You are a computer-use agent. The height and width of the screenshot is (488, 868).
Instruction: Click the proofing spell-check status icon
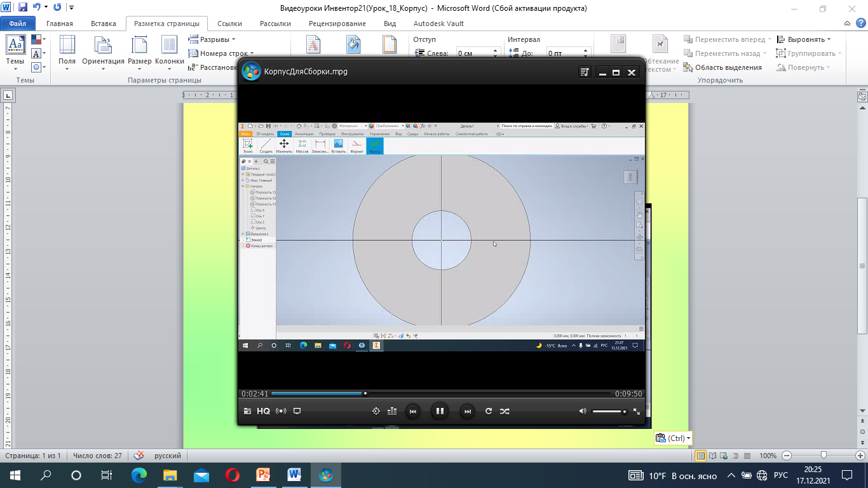click(139, 456)
